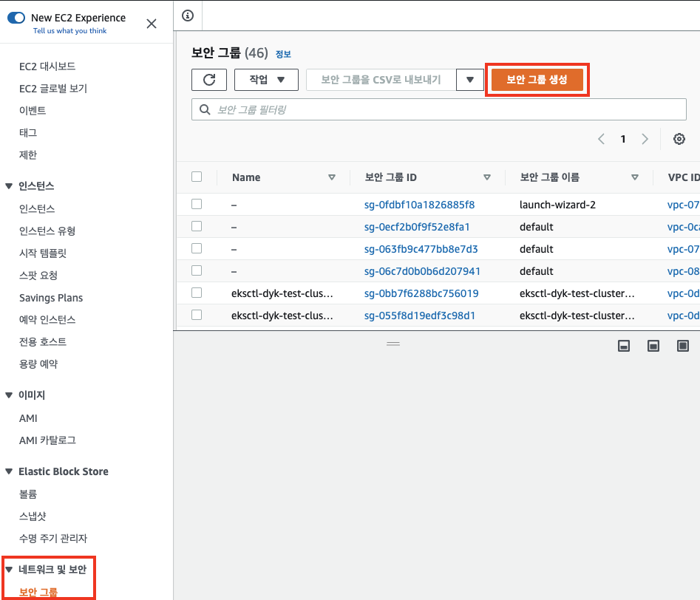Check the select-all checkbox in table header
700x600 pixels.
click(x=197, y=177)
